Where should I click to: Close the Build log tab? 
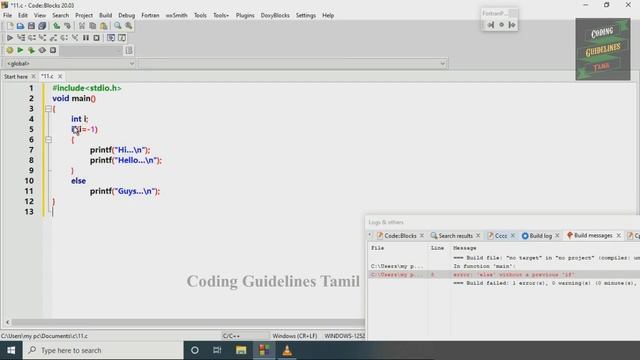557,236
